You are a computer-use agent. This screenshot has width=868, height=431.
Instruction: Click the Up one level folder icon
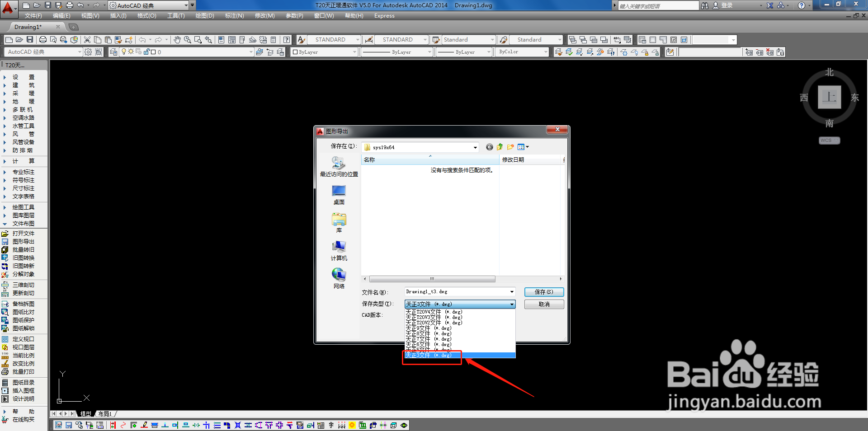(x=500, y=147)
